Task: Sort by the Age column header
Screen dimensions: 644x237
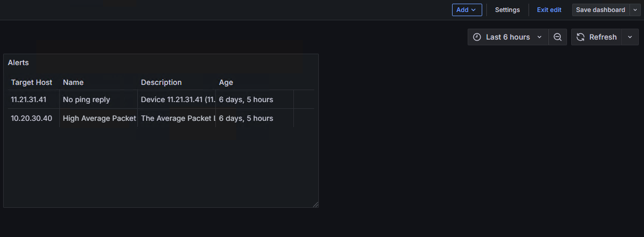Action: point(226,82)
